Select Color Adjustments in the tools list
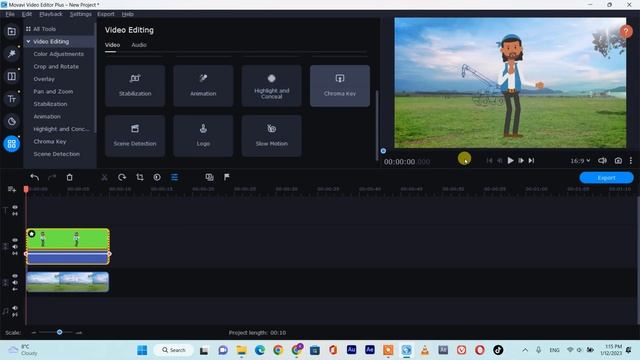The image size is (640, 360). coord(58,54)
